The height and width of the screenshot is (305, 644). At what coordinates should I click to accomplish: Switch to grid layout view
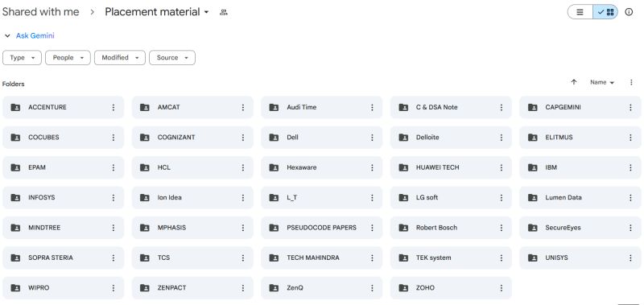[605, 12]
